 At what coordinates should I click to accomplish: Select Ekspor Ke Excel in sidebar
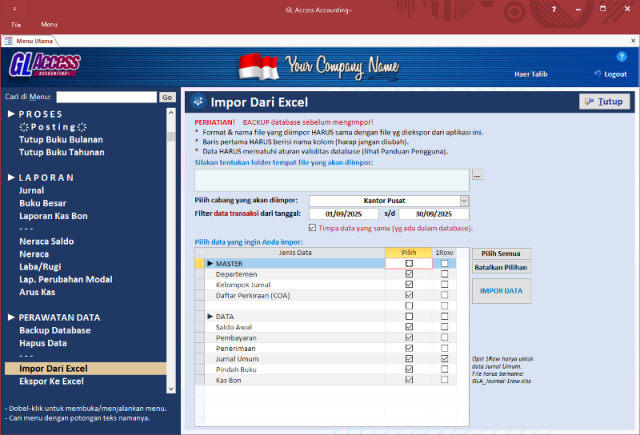[52, 381]
